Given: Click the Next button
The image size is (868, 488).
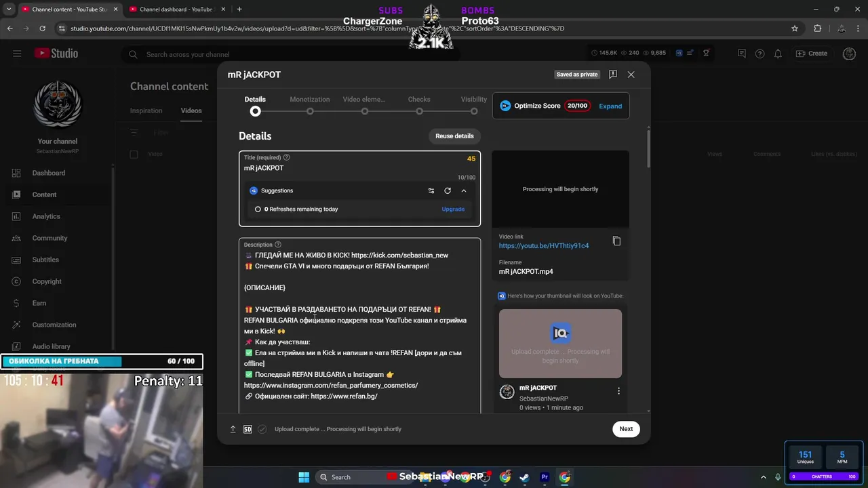Looking at the screenshot, I should 626,428.
